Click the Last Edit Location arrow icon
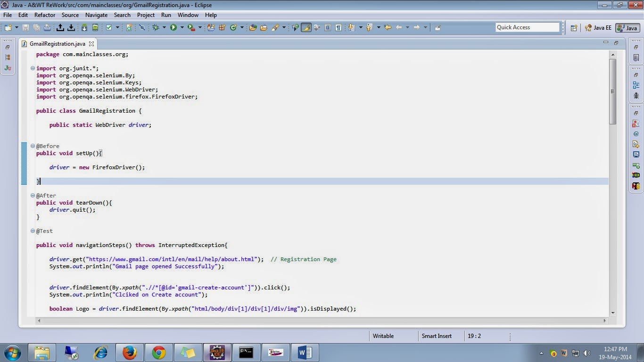The image size is (644, 362). click(388, 28)
